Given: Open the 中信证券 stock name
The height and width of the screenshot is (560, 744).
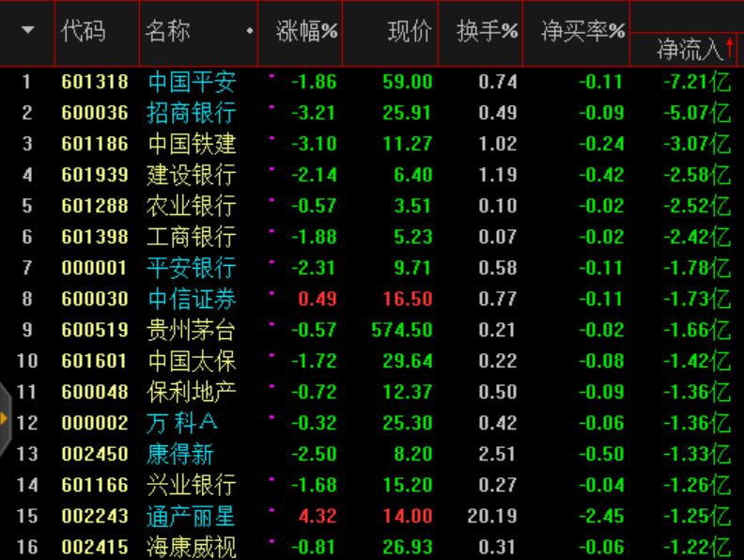Looking at the screenshot, I should 192,300.
